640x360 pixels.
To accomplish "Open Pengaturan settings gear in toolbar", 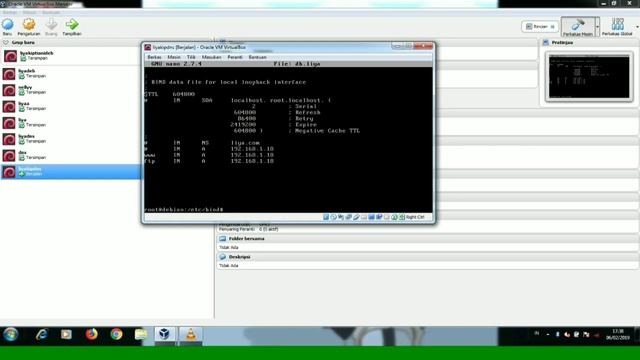I will coord(29,25).
